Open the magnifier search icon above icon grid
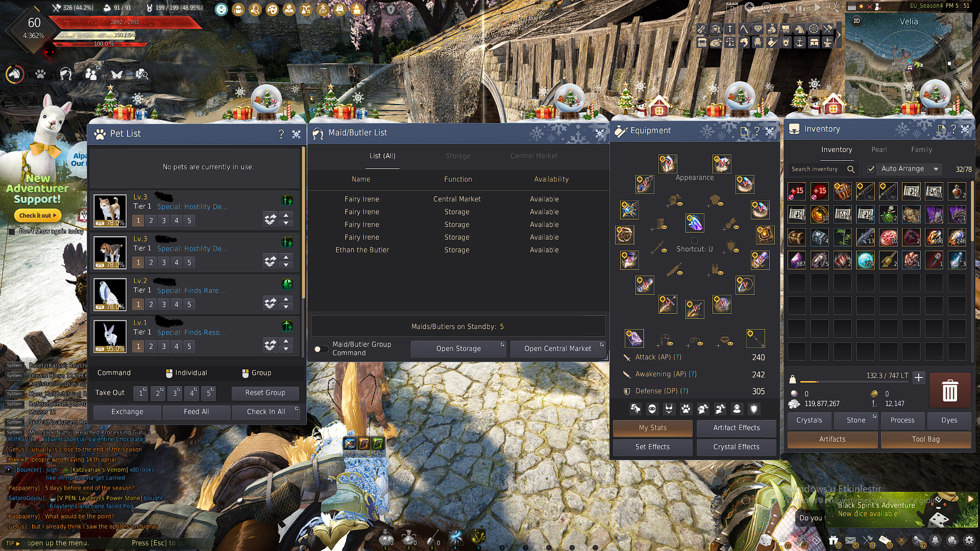The height and width of the screenshot is (551, 980). pos(834,7)
